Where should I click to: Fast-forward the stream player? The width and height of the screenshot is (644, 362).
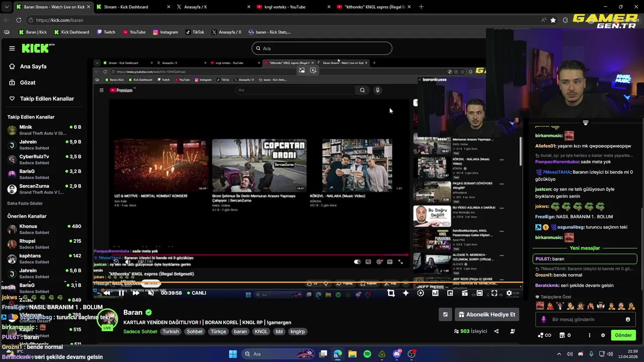(x=136, y=293)
